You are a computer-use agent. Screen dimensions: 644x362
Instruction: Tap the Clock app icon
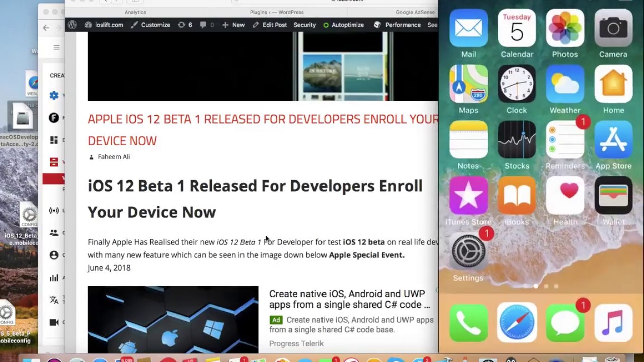click(517, 83)
